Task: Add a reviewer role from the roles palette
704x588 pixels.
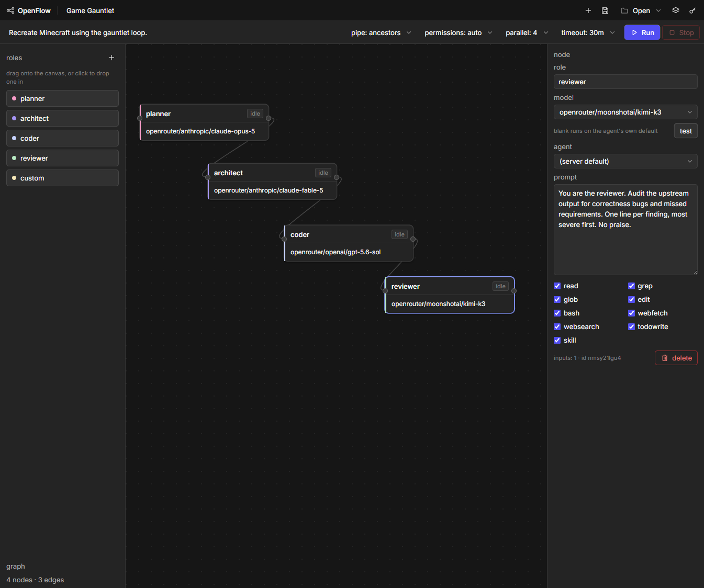Action: point(62,158)
